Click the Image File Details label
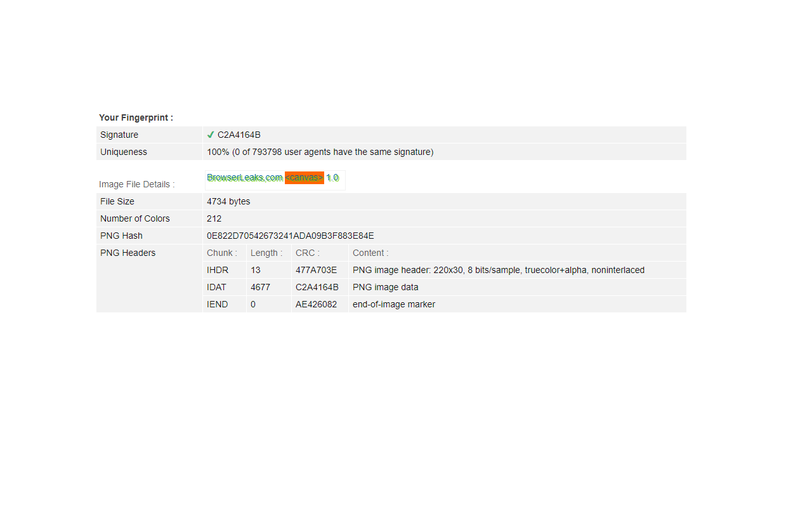Screen dimensions: 812x508 (136, 184)
